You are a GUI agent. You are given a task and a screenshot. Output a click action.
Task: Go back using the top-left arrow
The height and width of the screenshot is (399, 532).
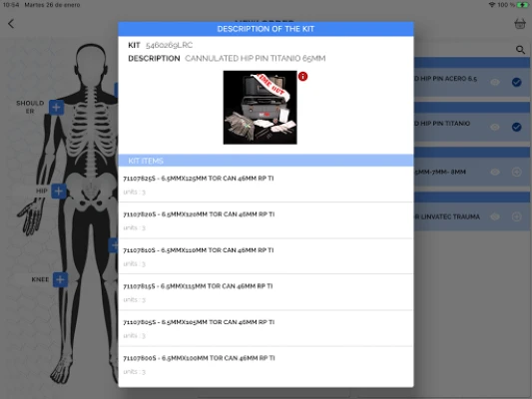coord(11,23)
